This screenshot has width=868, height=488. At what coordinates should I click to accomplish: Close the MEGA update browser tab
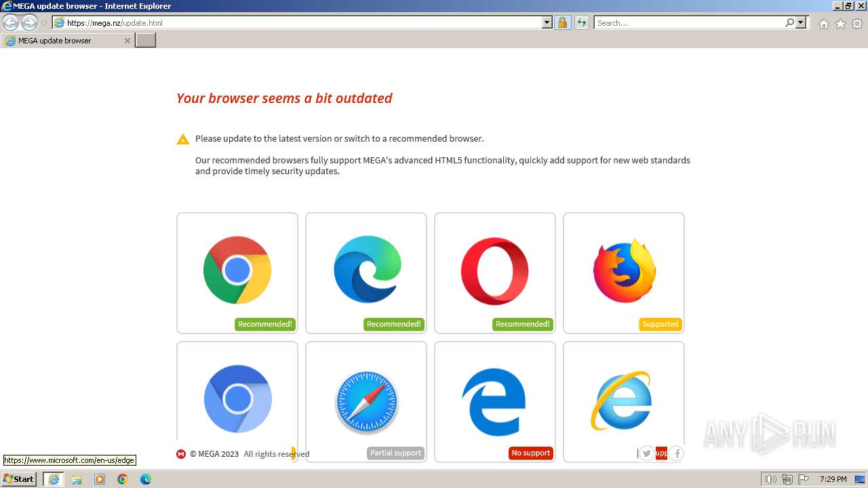127,41
